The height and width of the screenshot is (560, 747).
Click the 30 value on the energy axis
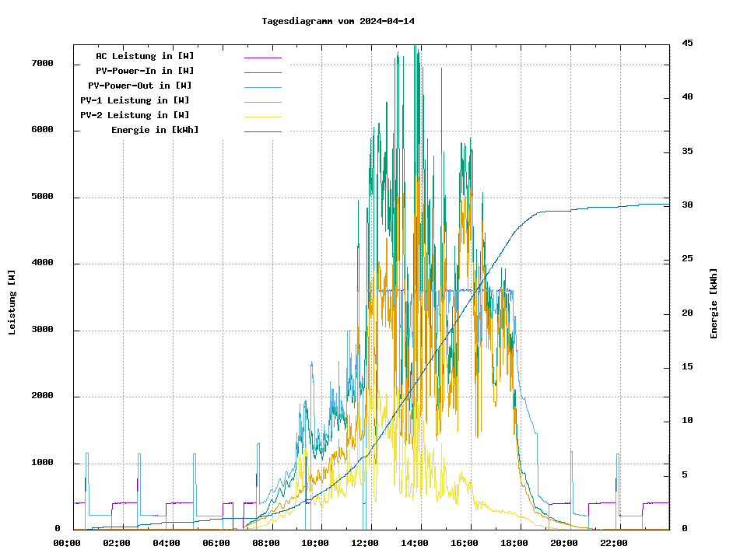pos(687,205)
